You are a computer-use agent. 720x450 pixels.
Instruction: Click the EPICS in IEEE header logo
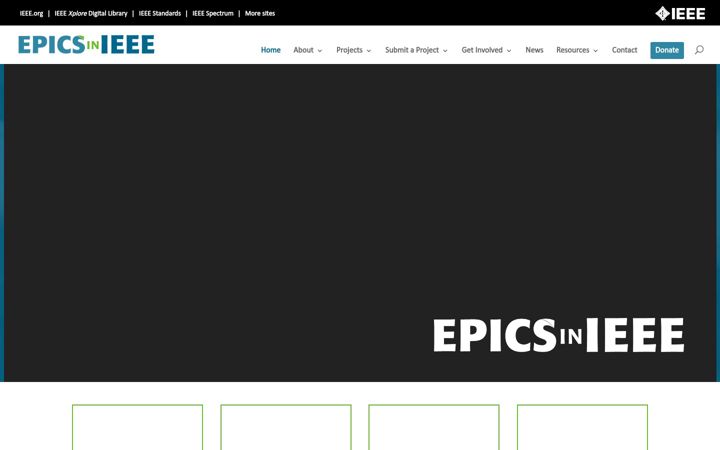(86, 45)
